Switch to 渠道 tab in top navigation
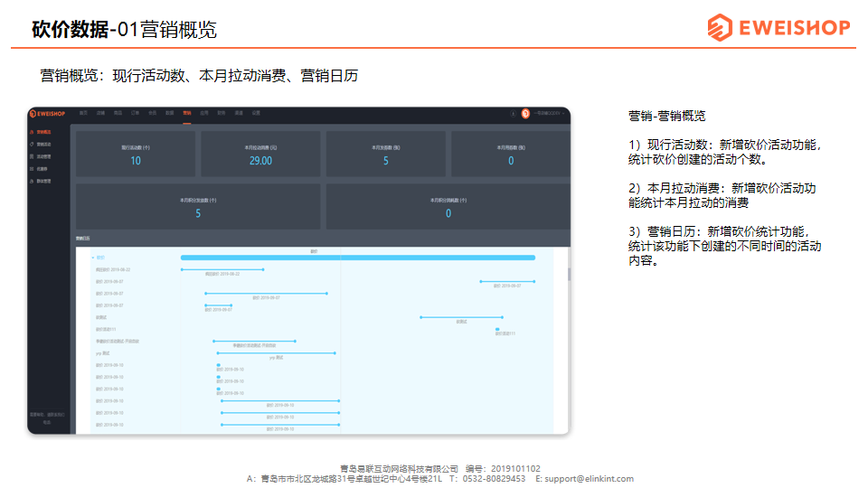Image resolution: width=868 pixels, height=488 pixels. pos(239,113)
